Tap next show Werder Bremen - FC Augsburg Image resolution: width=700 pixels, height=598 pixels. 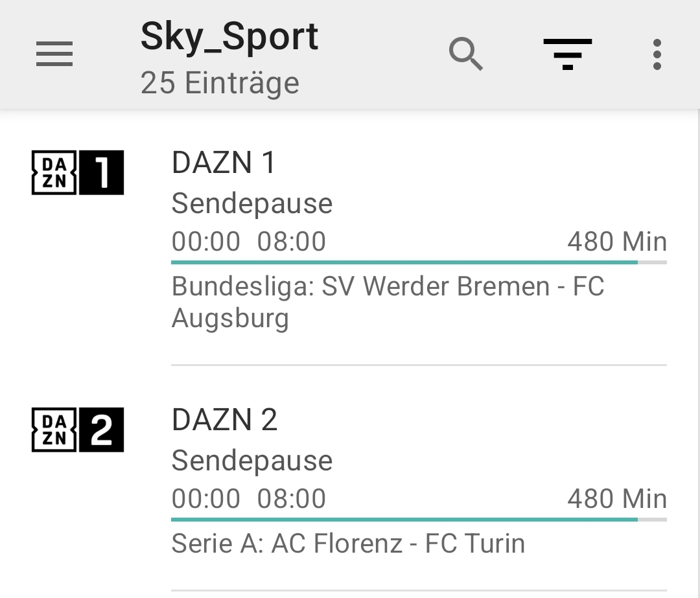(x=388, y=302)
